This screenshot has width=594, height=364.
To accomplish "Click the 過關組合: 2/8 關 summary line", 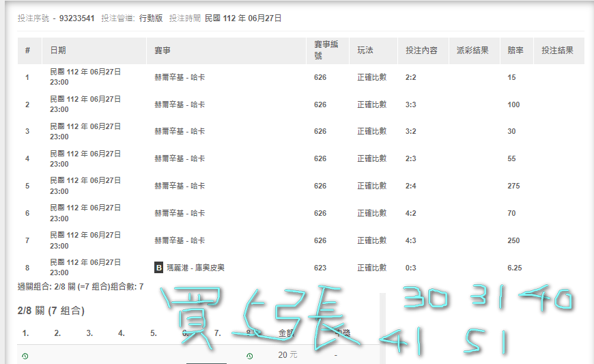I will (x=81, y=287).
